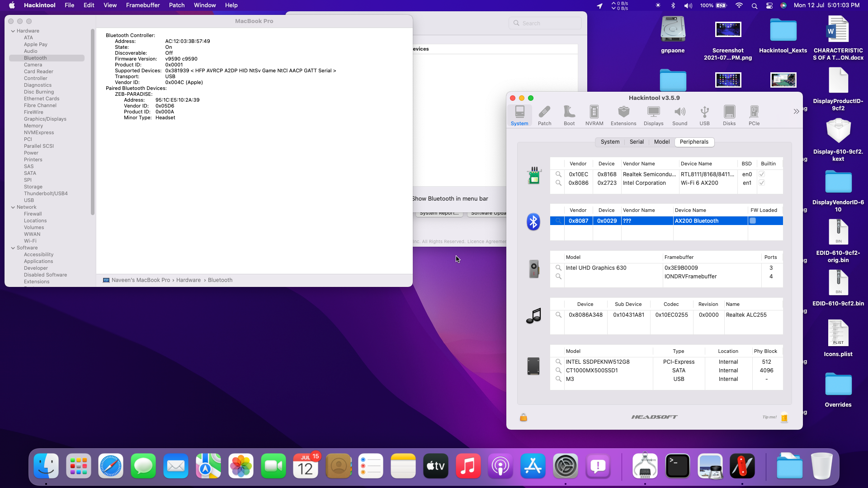Image resolution: width=868 pixels, height=488 pixels.
Task: Click the Tip me donation button
Action: click(784, 418)
